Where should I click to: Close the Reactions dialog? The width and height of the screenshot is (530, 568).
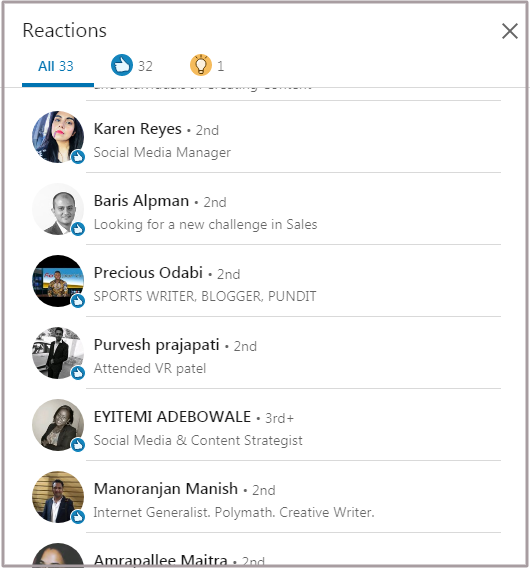pyautogui.click(x=509, y=31)
